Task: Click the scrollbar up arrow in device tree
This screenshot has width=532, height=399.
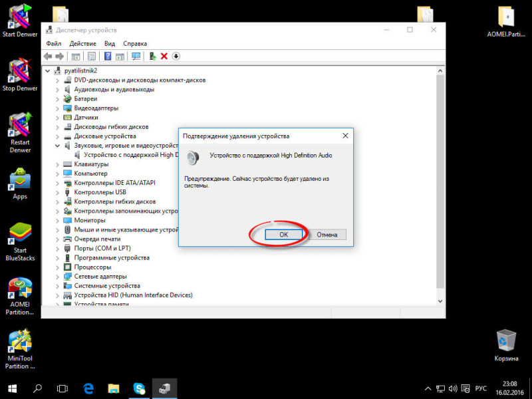Action: point(440,71)
